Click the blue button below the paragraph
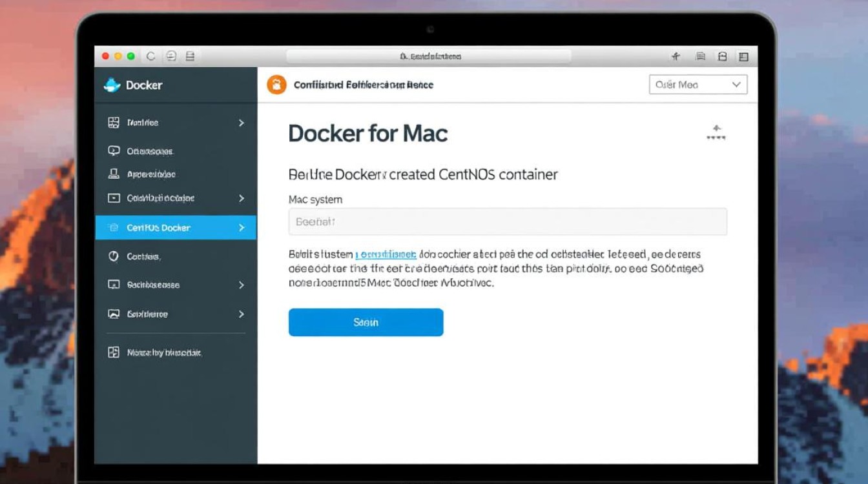 pos(366,322)
